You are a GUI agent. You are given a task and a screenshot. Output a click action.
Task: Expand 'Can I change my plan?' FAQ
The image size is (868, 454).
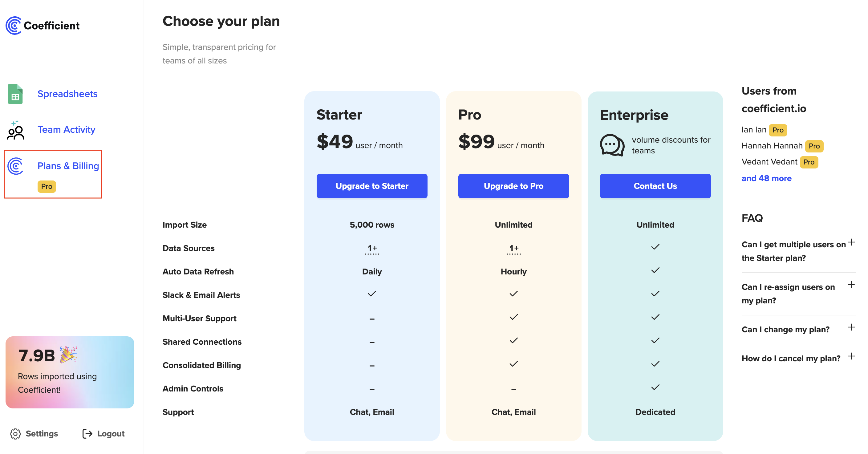pyautogui.click(x=851, y=327)
